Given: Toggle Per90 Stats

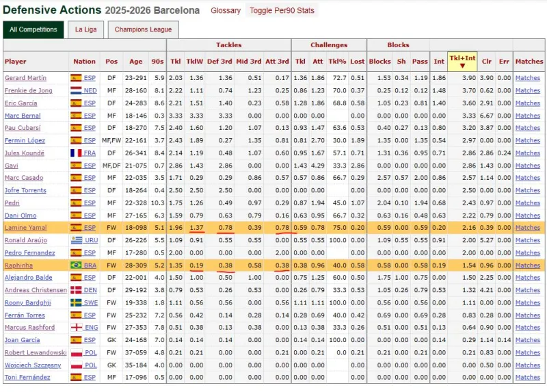Looking at the screenshot, I should [x=282, y=11].
